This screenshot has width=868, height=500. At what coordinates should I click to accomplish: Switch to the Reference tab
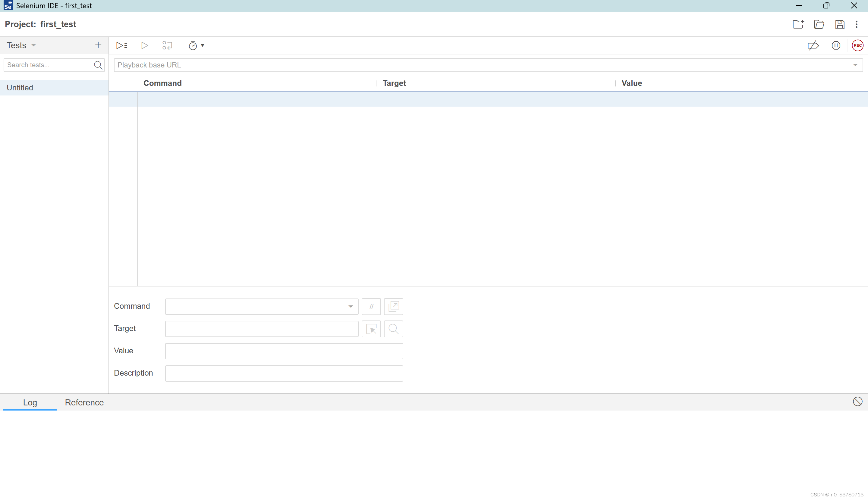84,402
